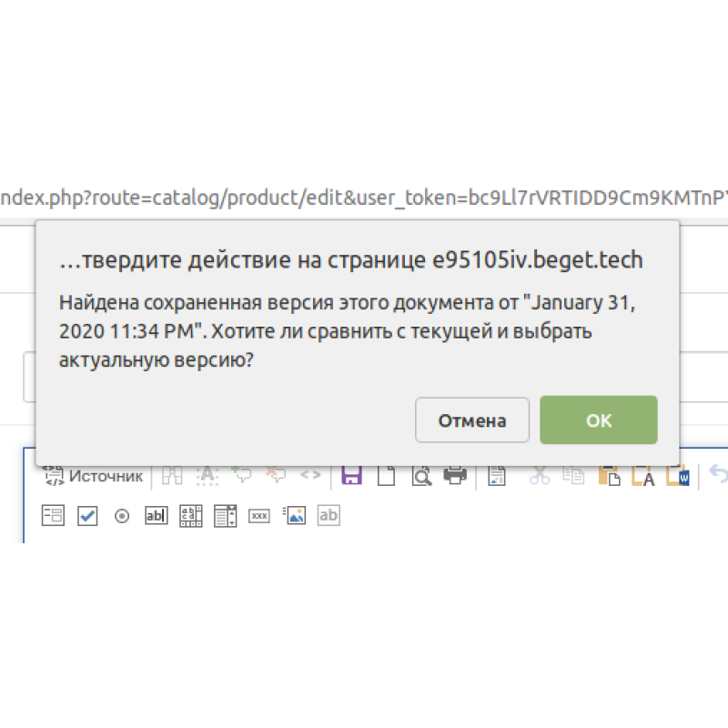
Task: Insert a radio button form element
Action: (122, 515)
